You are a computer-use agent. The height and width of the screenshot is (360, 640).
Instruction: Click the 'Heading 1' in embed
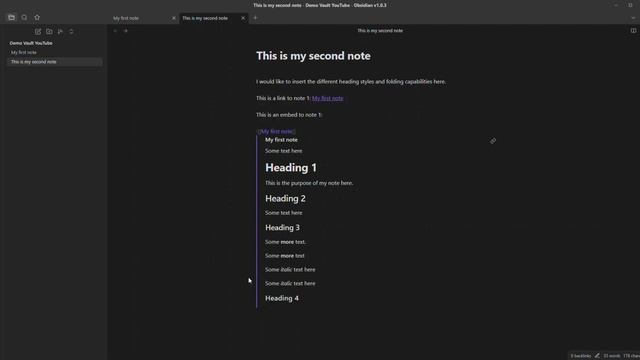(x=291, y=167)
